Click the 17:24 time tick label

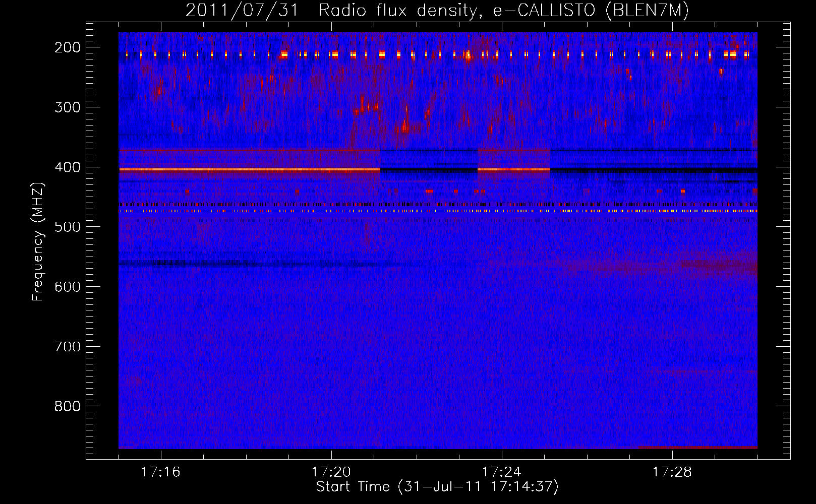(502, 472)
